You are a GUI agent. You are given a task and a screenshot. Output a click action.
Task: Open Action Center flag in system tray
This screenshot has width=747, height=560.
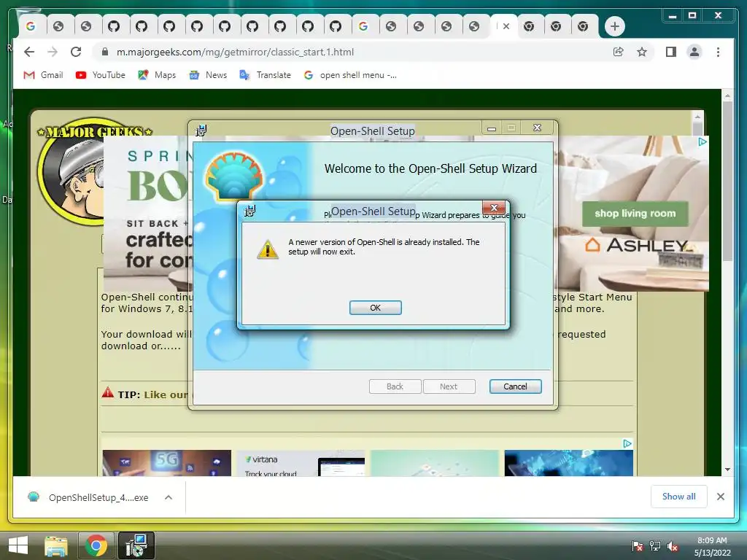(636, 545)
